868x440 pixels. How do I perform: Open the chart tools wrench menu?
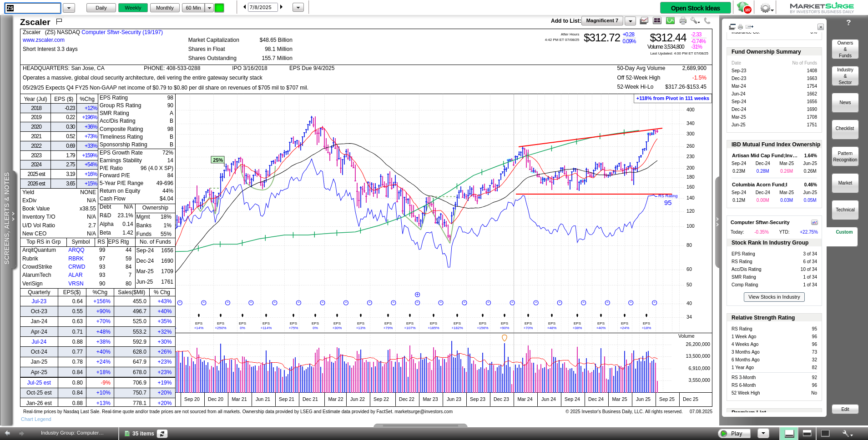pos(695,20)
